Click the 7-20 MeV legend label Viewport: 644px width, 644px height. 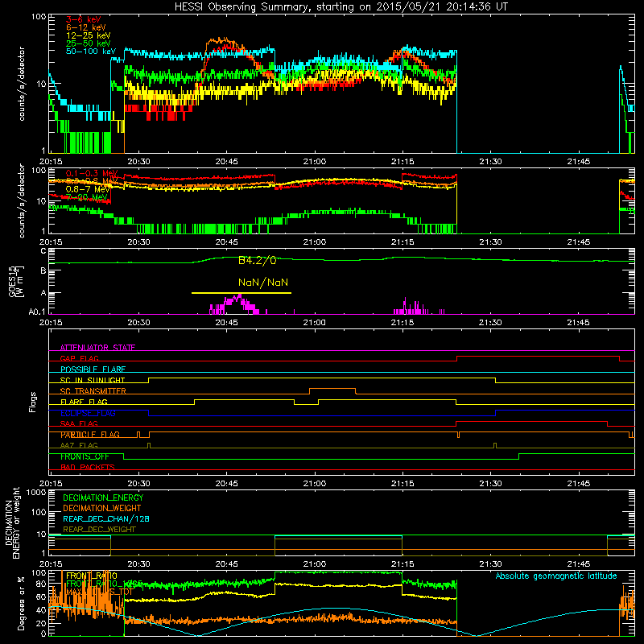(87, 197)
